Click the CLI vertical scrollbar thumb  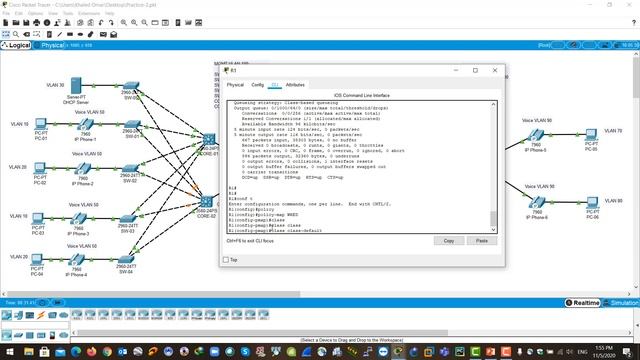[x=493, y=218]
